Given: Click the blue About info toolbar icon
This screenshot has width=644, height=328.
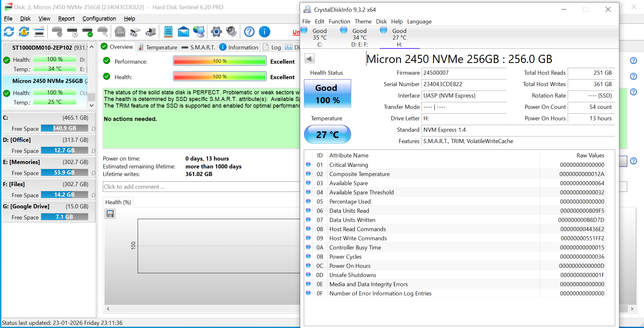Looking at the screenshot, I should coord(264,32).
